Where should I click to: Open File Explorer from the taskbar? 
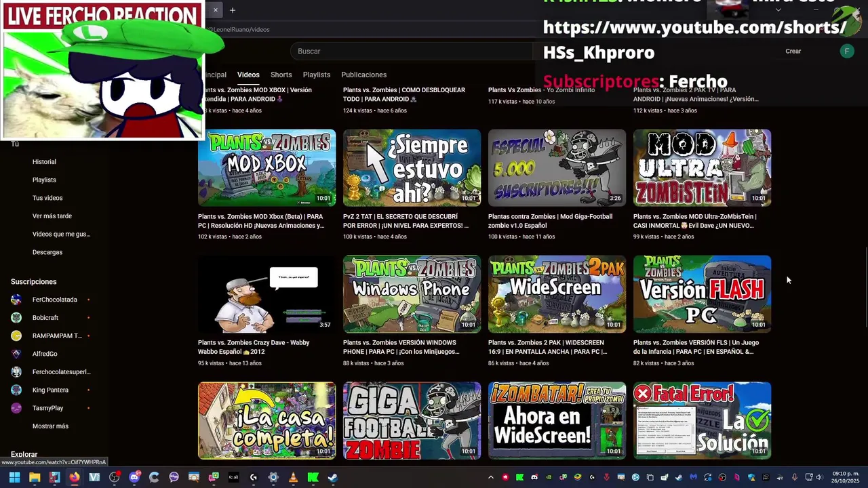pos(35,477)
